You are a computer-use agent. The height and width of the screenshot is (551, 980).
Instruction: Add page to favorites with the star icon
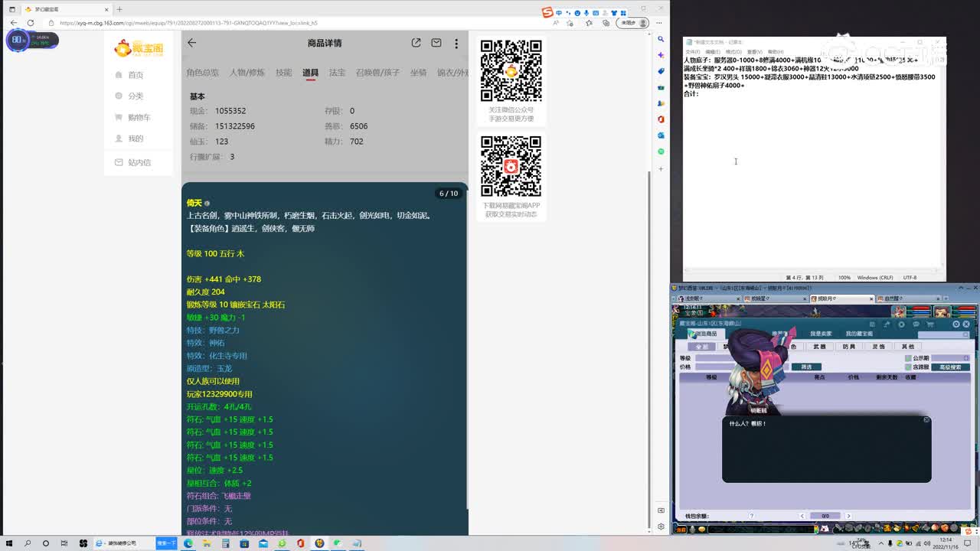pyautogui.click(x=590, y=23)
